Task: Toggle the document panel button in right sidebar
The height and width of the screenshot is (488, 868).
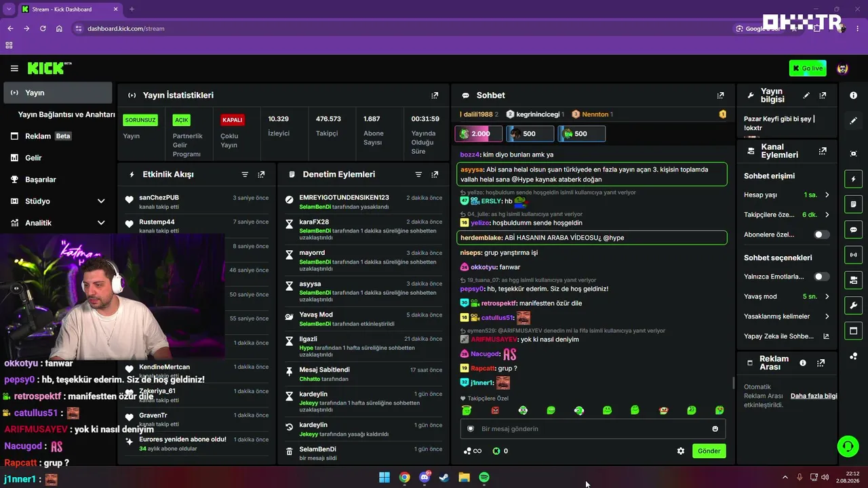Action: 853,204
